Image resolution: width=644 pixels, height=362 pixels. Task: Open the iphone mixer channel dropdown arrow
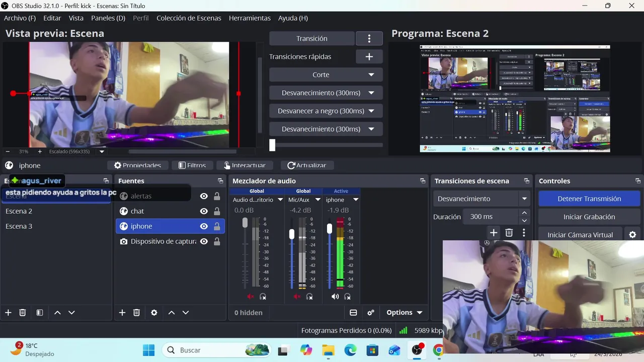click(x=356, y=200)
